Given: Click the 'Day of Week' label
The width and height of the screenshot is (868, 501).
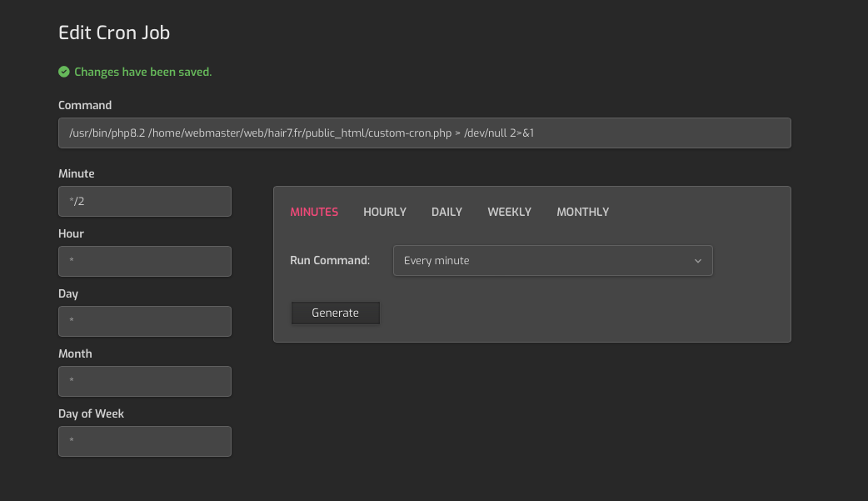Looking at the screenshot, I should click(x=91, y=413).
